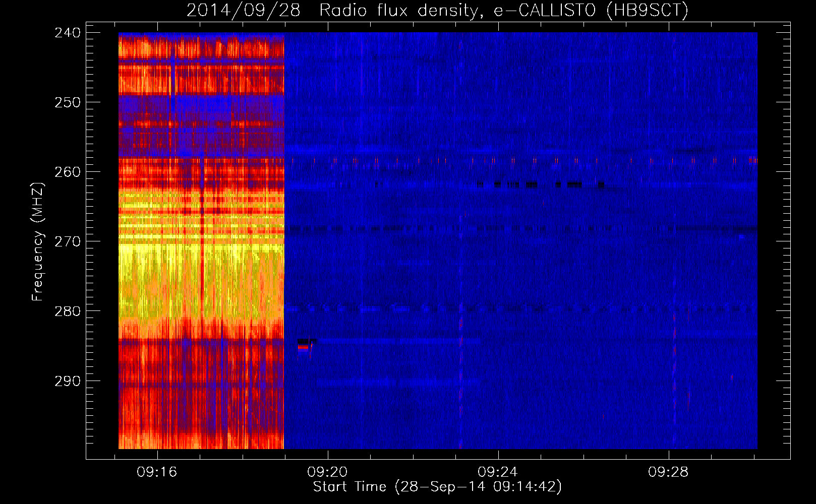Image resolution: width=816 pixels, height=504 pixels.
Task: Click the 'Start Time (28-Sep-14 09:14:42)' axis label
Action: [437, 487]
